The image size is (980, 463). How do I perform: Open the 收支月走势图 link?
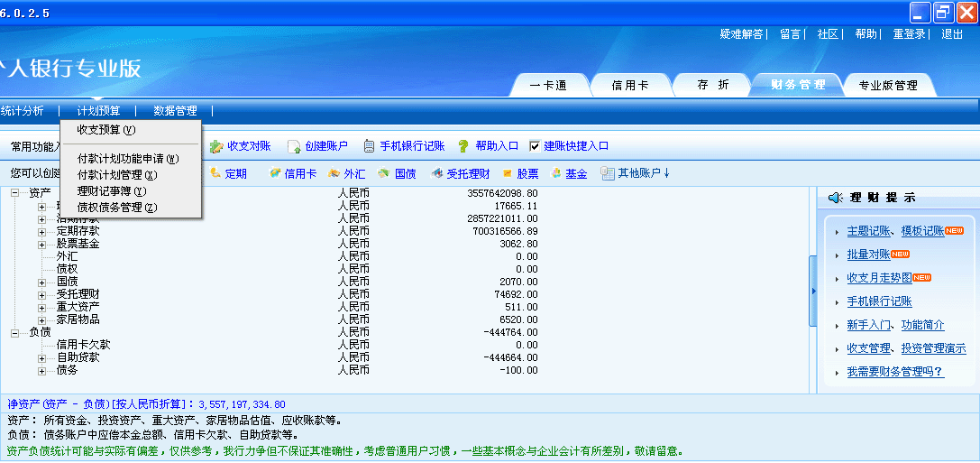[x=879, y=278]
